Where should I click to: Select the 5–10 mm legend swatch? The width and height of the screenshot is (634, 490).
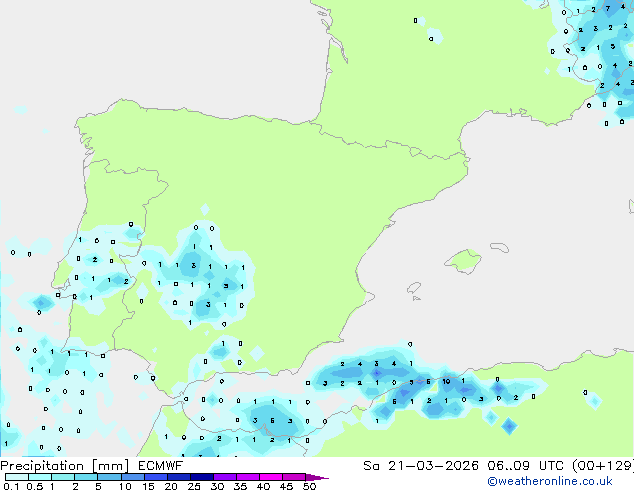click(x=109, y=477)
